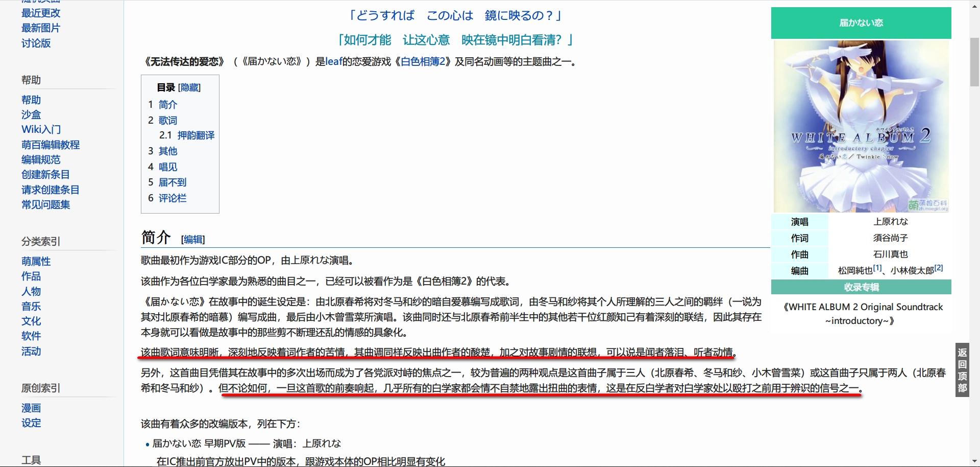The image size is (980, 467).
Task: Open footnote reference 1 next to 松岡純也
Action: point(877,268)
